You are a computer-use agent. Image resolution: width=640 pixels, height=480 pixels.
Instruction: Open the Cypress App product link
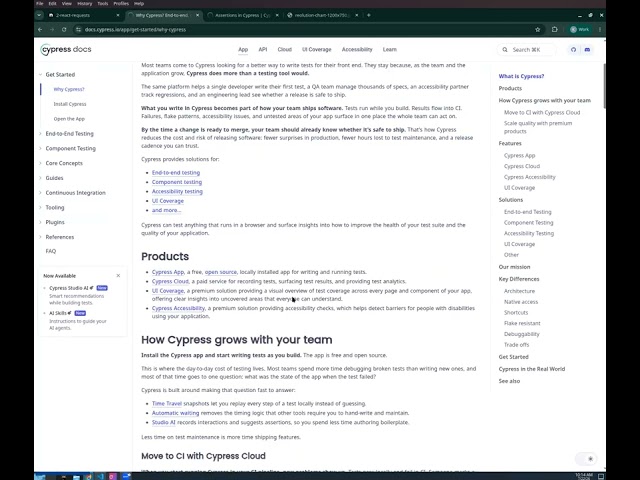tap(168, 272)
